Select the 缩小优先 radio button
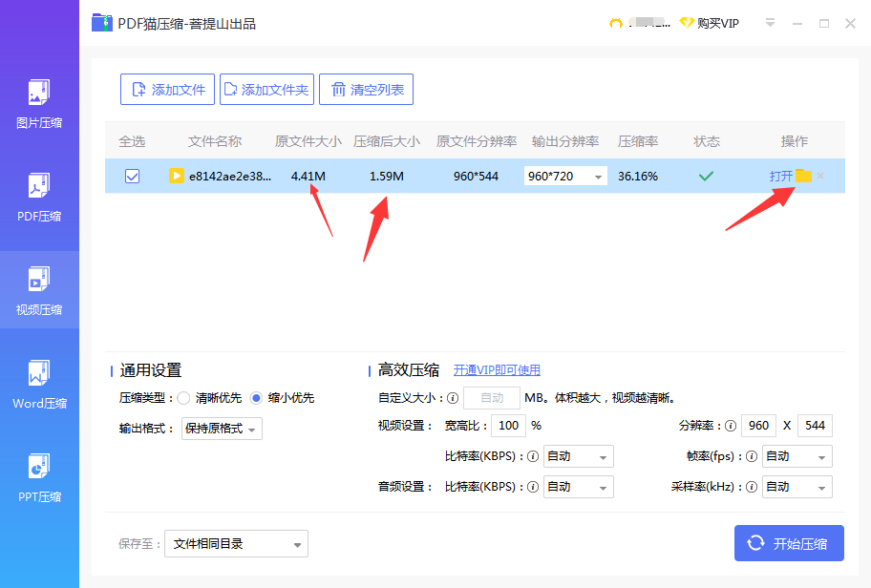871x588 pixels. click(x=256, y=398)
